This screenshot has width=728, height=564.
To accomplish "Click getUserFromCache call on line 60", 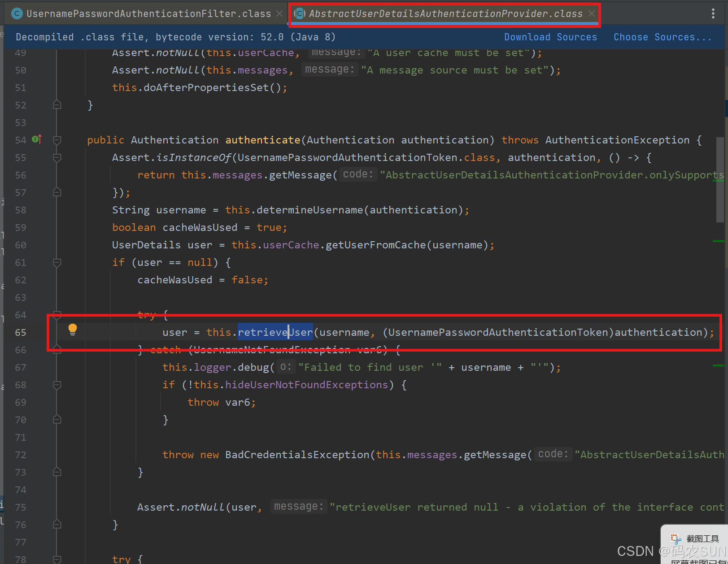I will tap(375, 245).
